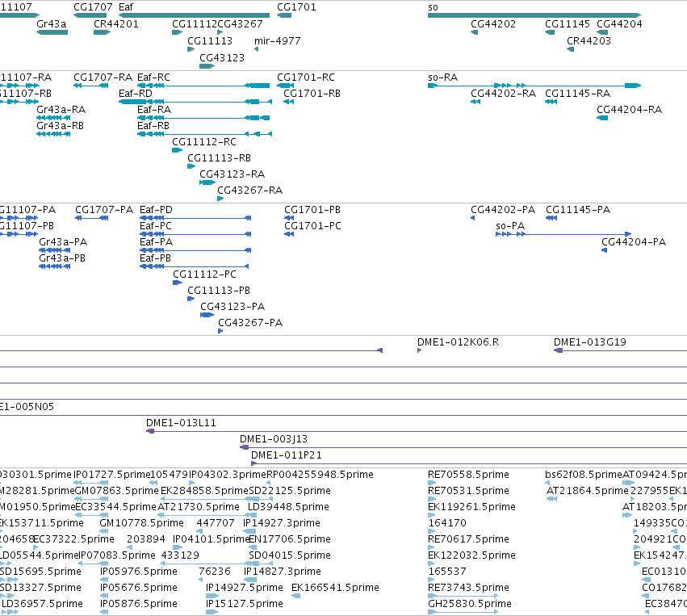The image size is (687, 616).
Task: Open the CG11145-RA transcript label
Action: click(x=577, y=94)
